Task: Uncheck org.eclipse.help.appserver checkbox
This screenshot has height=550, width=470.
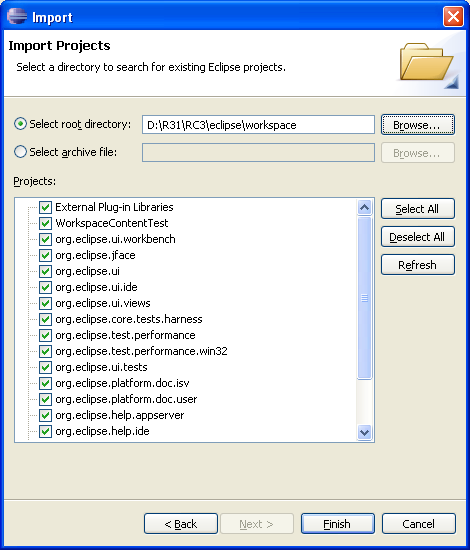Action: [x=45, y=415]
